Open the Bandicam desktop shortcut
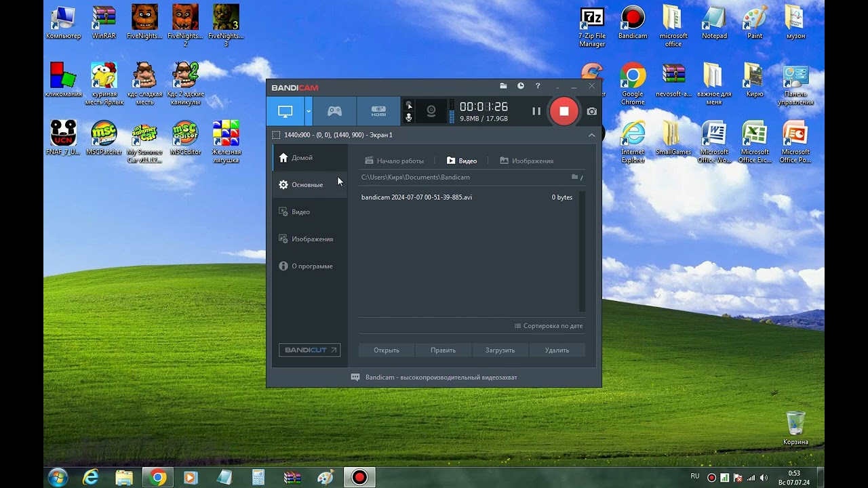This screenshot has height=488, width=868. pyautogui.click(x=633, y=22)
